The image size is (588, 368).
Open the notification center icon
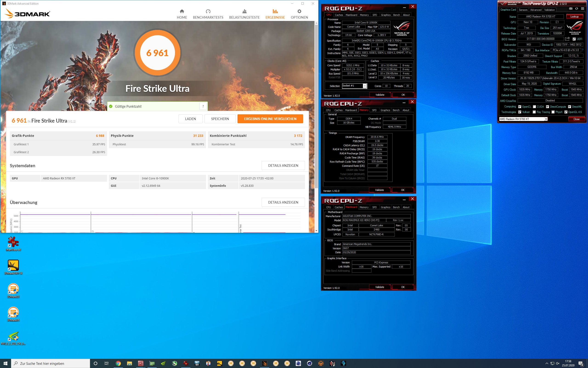(x=581, y=364)
